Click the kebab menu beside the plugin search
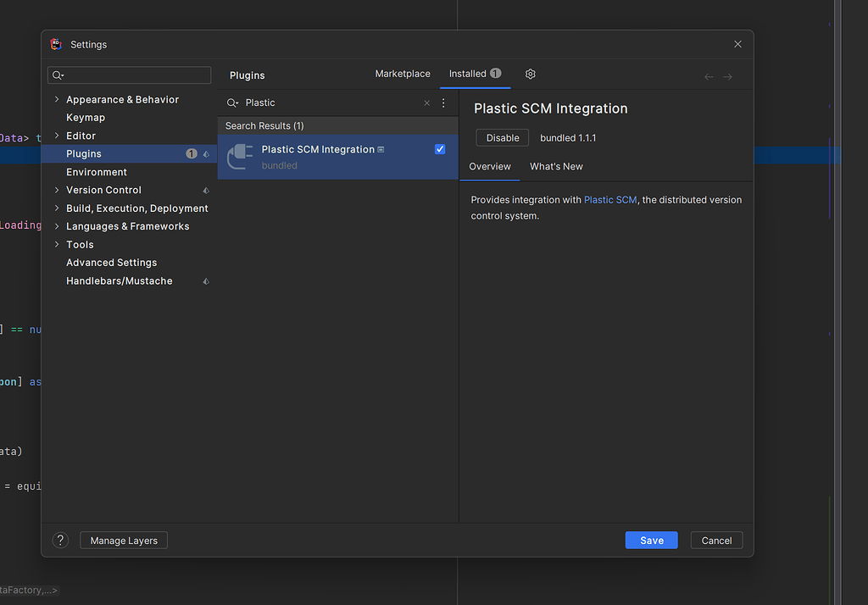The width and height of the screenshot is (868, 605). pyautogui.click(x=443, y=103)
